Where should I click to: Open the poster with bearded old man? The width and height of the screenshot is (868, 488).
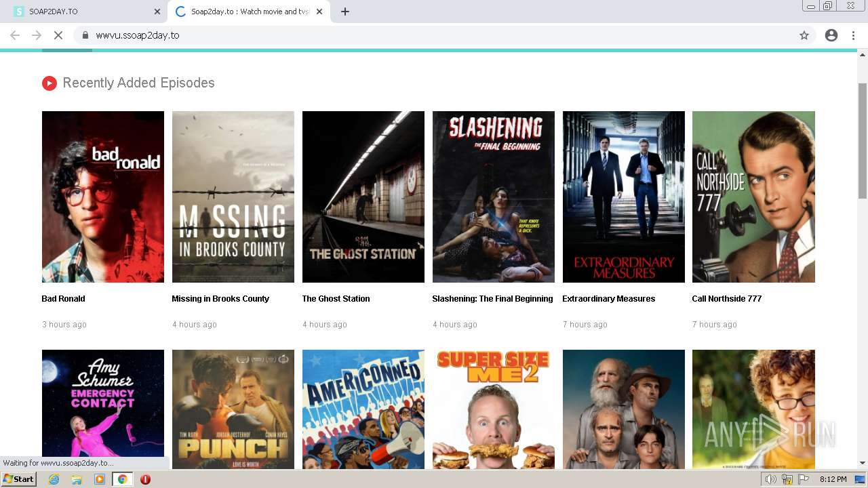(x=624, y=409)
